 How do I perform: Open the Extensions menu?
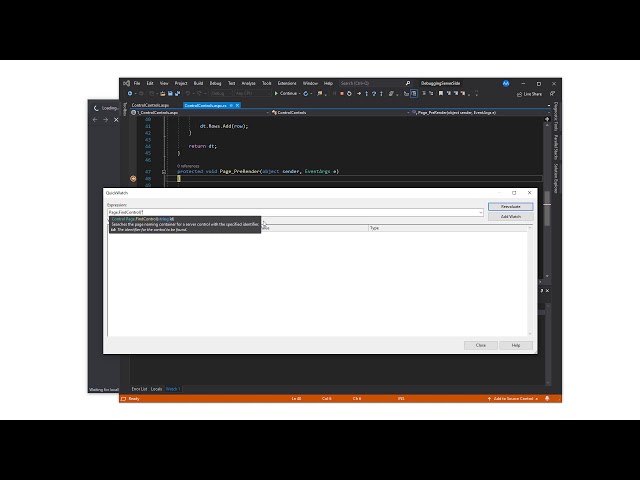pos(286,83)
